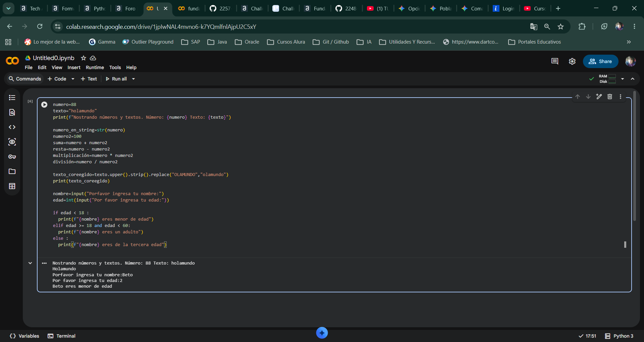Image resolution: width=644 pixels, height=342 pixels.
Task: Collapse the cell output with chevron
Action: pos(30,263)
